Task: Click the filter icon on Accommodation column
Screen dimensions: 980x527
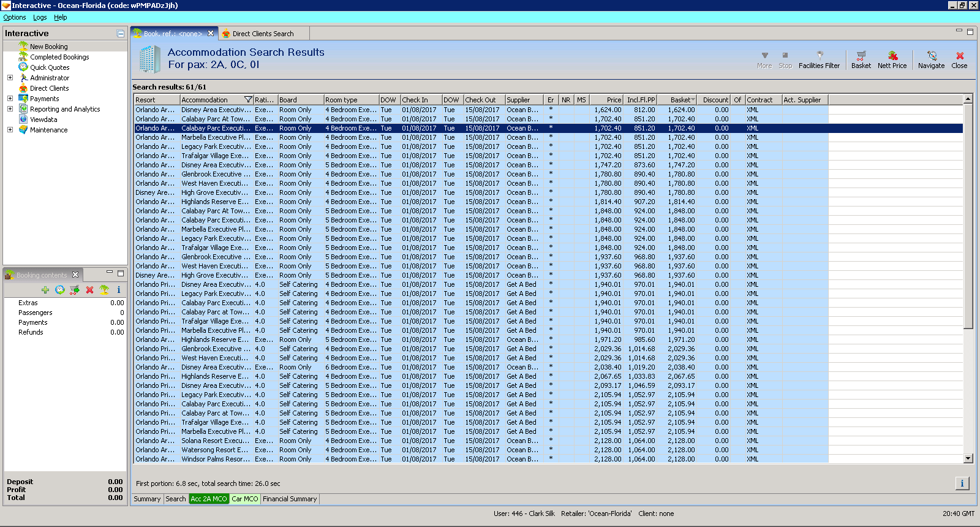Action: [248, 100]
